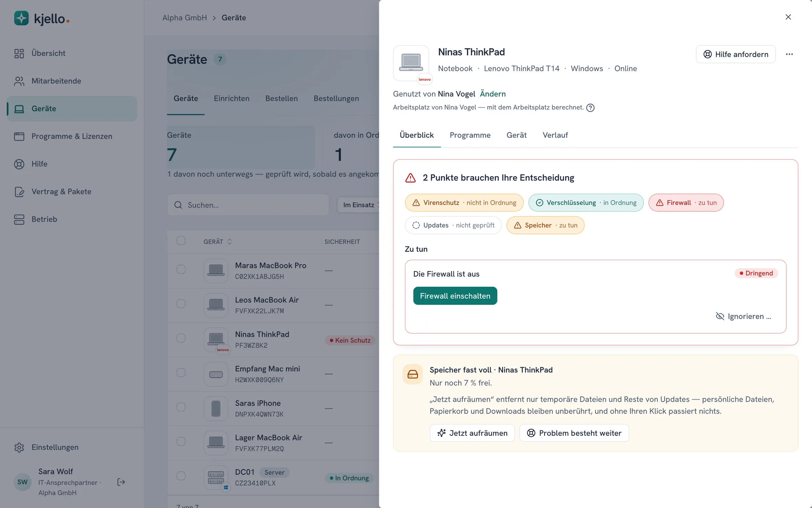The image size is (812, 508).
Task: Click the Firewall zu tun chip
Action: tap(686, 203)
